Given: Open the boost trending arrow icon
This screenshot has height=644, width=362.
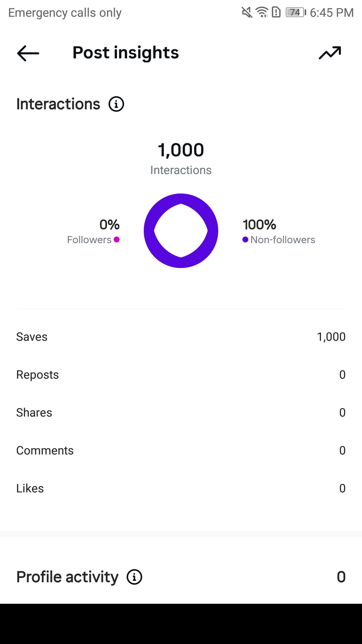Looking at the screenshot, I should (330, 53).
